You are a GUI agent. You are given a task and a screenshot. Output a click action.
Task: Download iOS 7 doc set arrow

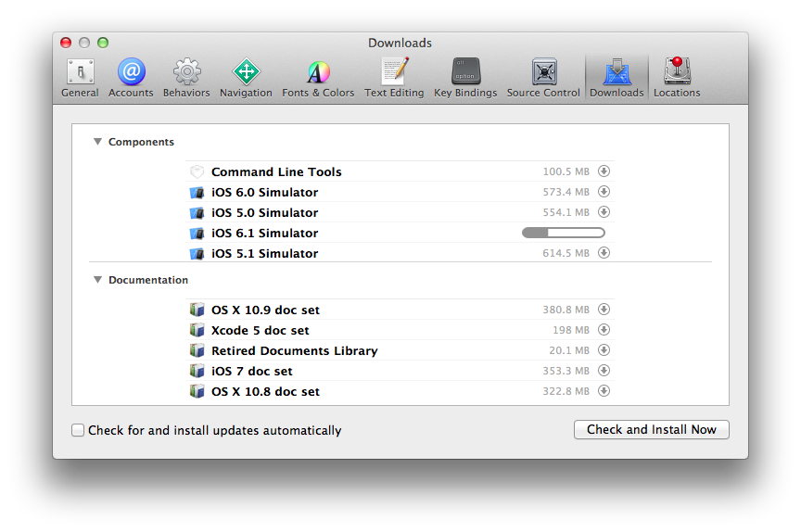tap(604, 371)
